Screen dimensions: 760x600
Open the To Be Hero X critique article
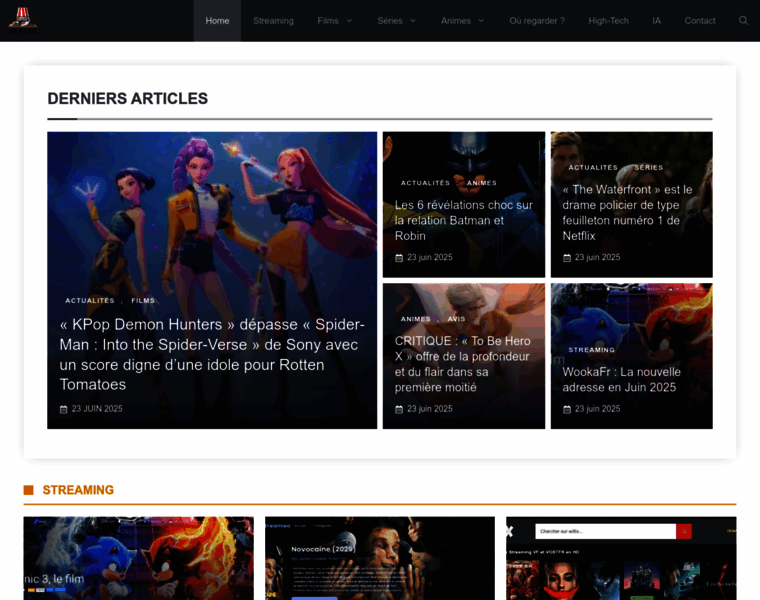click(x=462, y=364)
